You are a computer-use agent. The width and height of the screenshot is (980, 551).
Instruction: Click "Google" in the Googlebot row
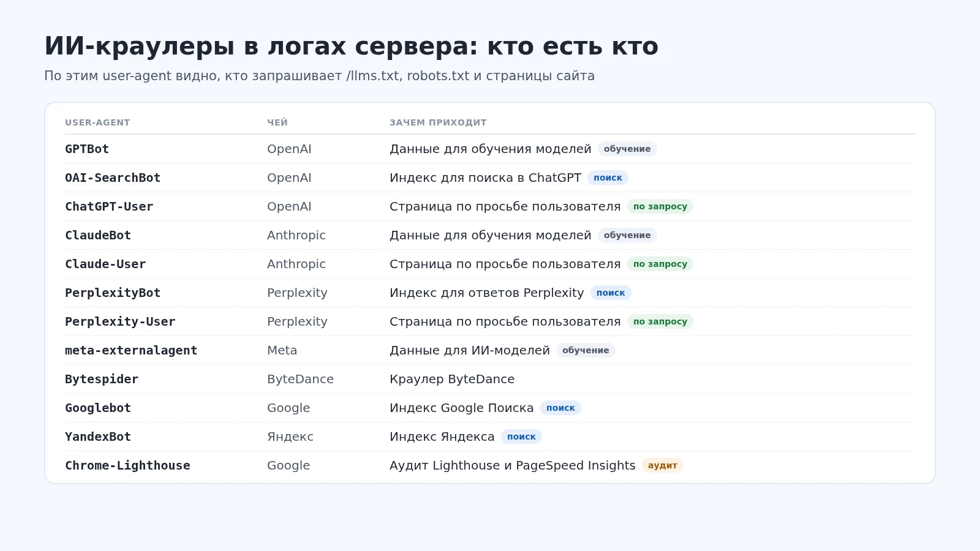point(288,408)
